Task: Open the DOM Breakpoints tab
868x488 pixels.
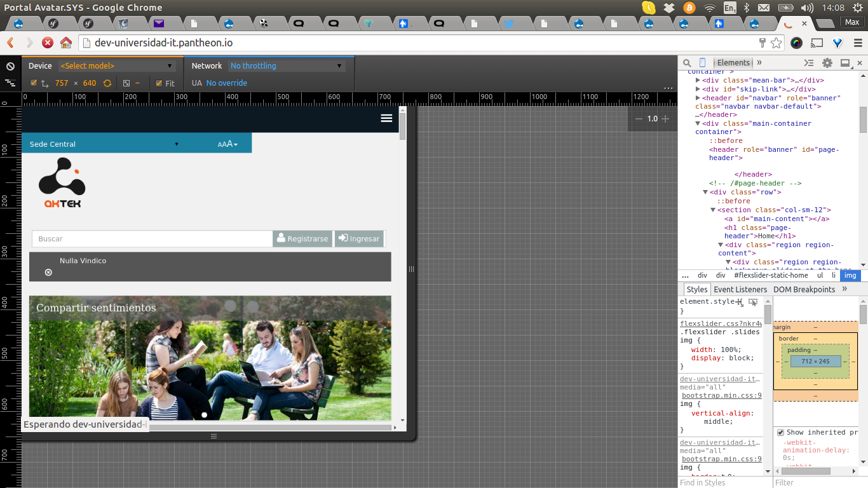Action: click(804, 289)
